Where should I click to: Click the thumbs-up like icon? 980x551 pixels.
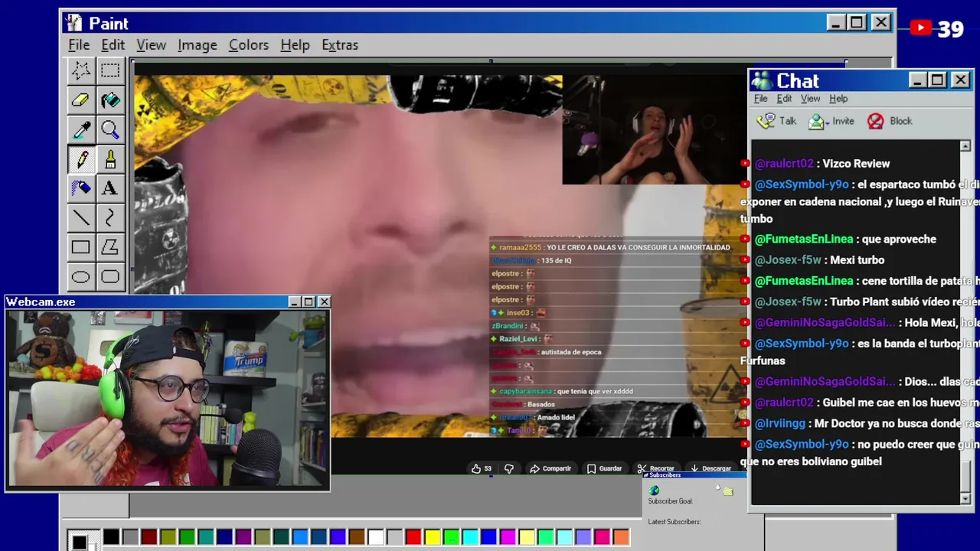(476, 468)
